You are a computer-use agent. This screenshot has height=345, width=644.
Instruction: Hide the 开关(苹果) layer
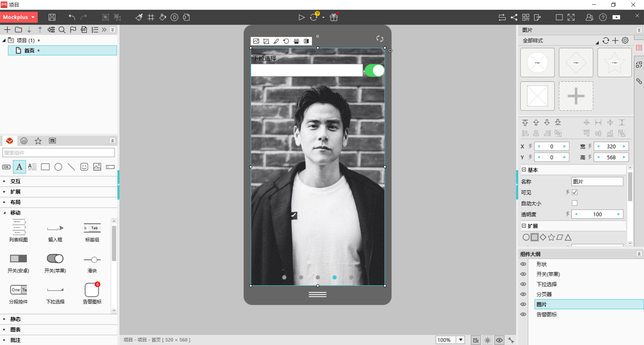[523, 274]
